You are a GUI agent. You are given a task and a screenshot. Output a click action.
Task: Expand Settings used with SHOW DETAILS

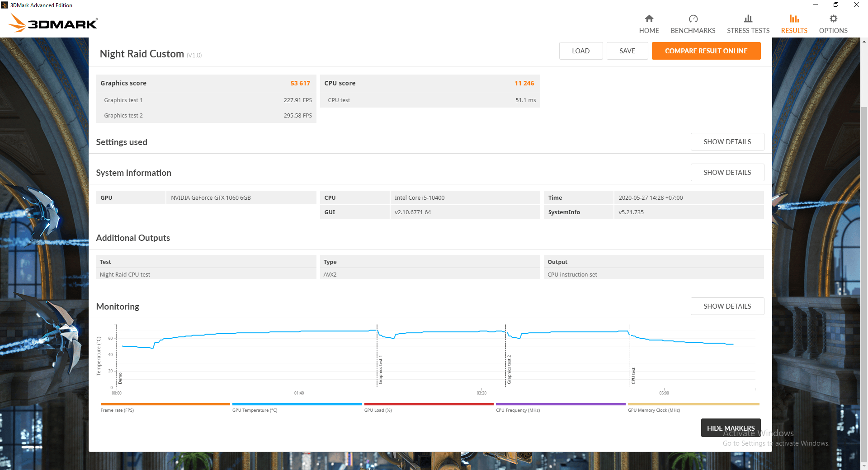[727, 142]
